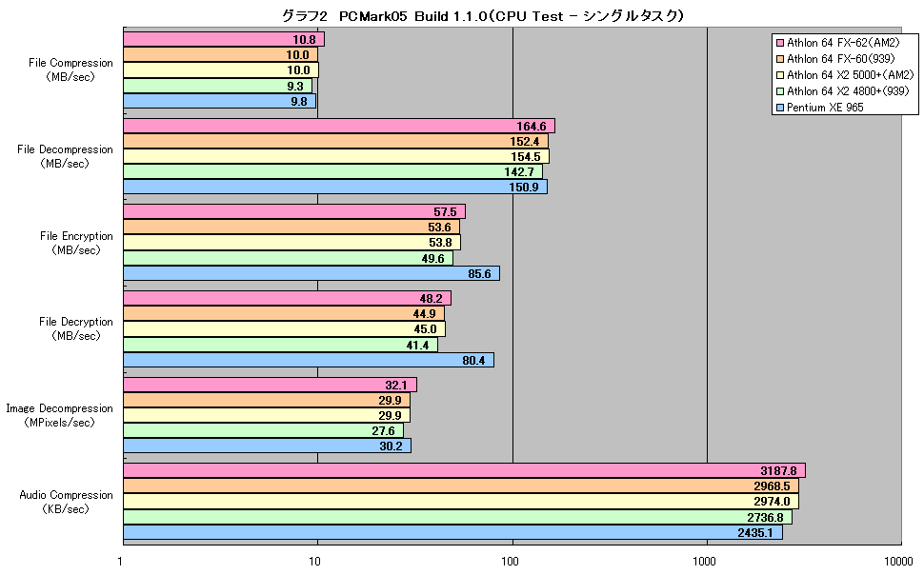Select the orange bar valued 53.6
The image size is (924, 575).
(291, 228)
